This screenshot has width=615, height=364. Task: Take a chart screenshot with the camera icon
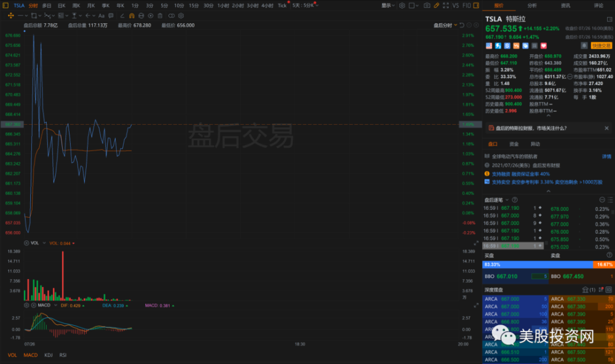tap(427, 6)
